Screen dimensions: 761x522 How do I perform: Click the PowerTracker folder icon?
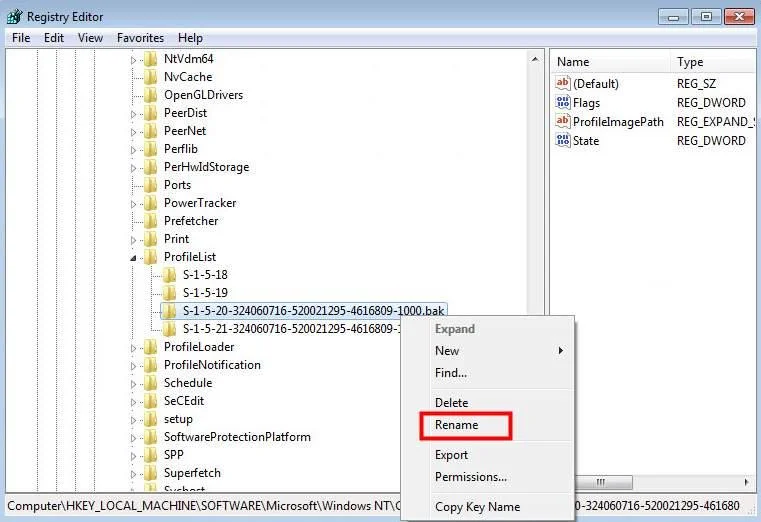[x=151, y=203]
